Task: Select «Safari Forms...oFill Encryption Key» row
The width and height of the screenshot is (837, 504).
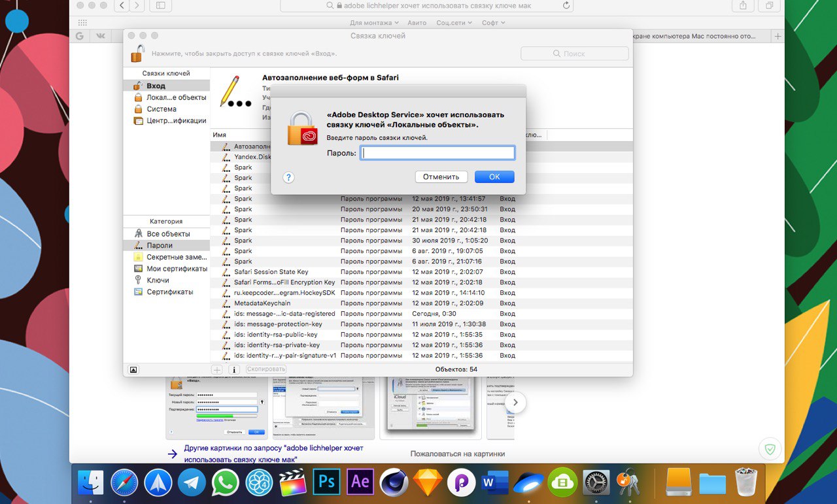Action: (x=422, y=282)
